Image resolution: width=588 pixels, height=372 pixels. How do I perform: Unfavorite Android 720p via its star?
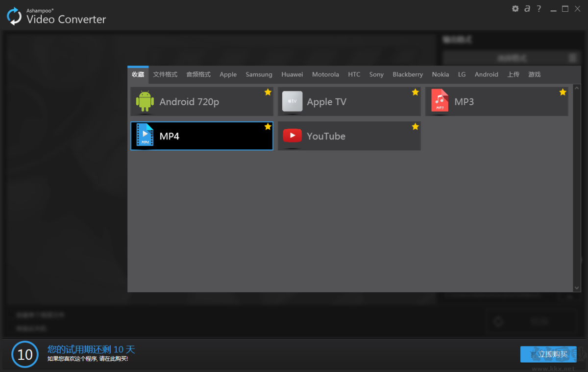coord(268,92)
